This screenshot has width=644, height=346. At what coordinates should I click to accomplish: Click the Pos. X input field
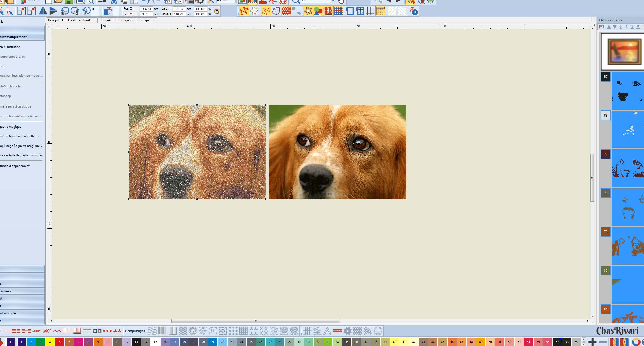click(146, 9)
